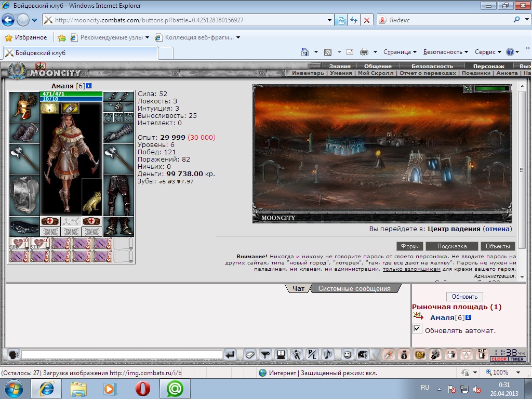This screenshot has height=399, width=532.
Task: Click the amulet necklace slot
Action: click(x=118, y=107)
